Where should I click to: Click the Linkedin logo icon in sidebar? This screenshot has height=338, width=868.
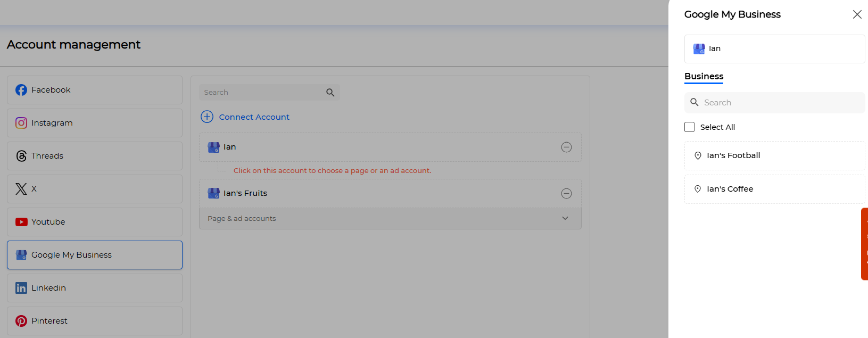pos(21,288)
